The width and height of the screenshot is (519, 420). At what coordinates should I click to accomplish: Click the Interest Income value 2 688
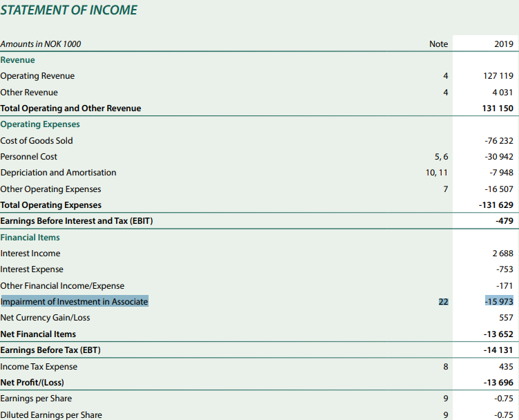503,254
